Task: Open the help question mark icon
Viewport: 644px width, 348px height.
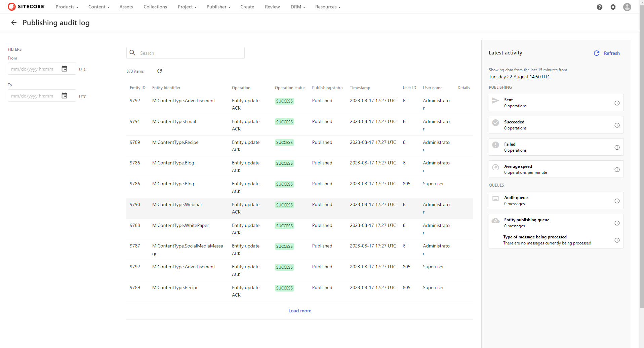Action: pyautogui.click(x=600, y=7)
